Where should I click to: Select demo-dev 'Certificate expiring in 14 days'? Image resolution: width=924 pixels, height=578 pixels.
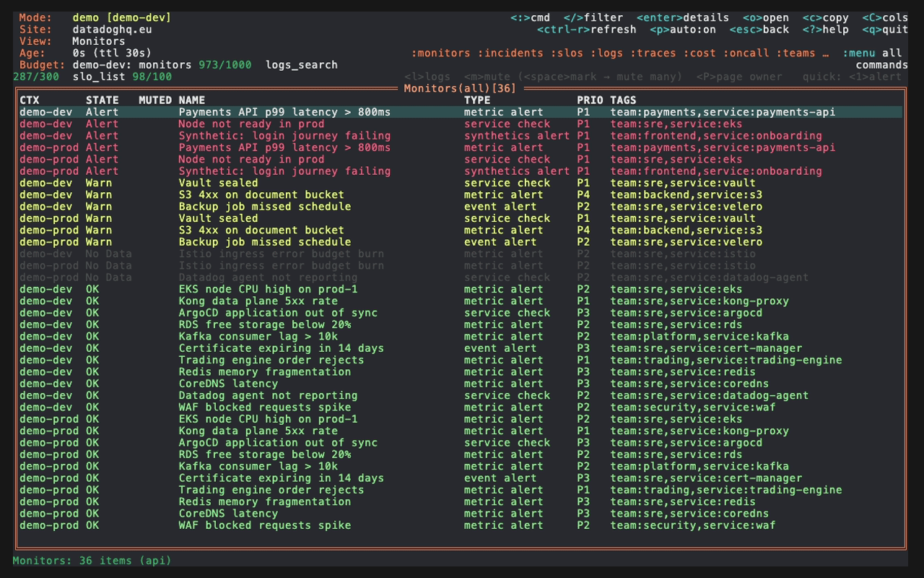461,348
